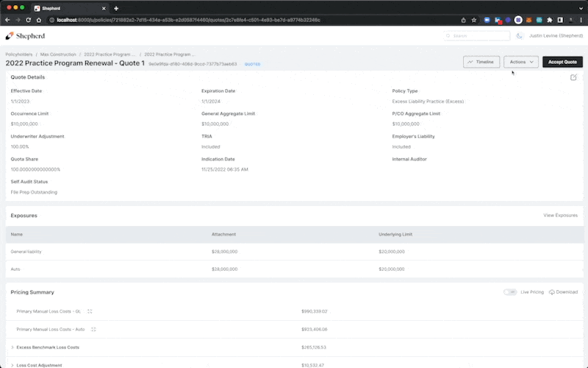
Task: Expand the Loss Cost Adjustment row
Action: [x=12, y=365]
